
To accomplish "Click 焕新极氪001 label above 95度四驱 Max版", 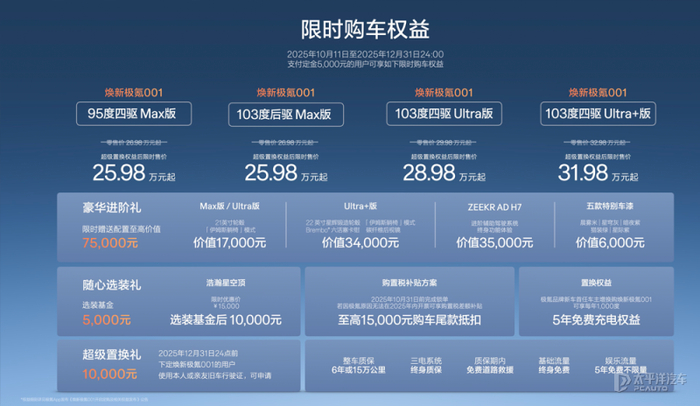I will tap(133, 93).
